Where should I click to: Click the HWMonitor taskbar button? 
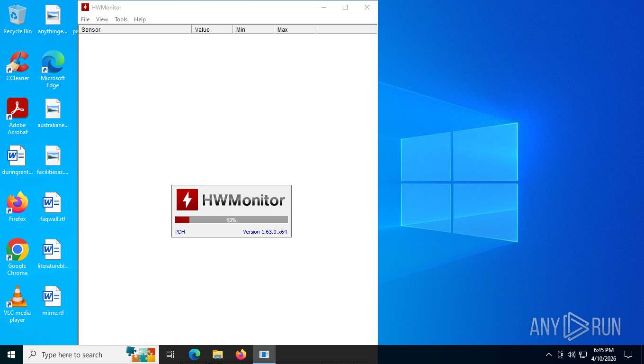tap(264, 355)
